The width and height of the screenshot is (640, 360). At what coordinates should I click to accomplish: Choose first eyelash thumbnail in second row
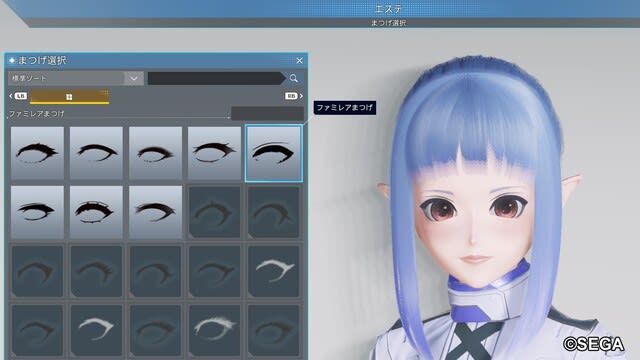click(37, 212)
